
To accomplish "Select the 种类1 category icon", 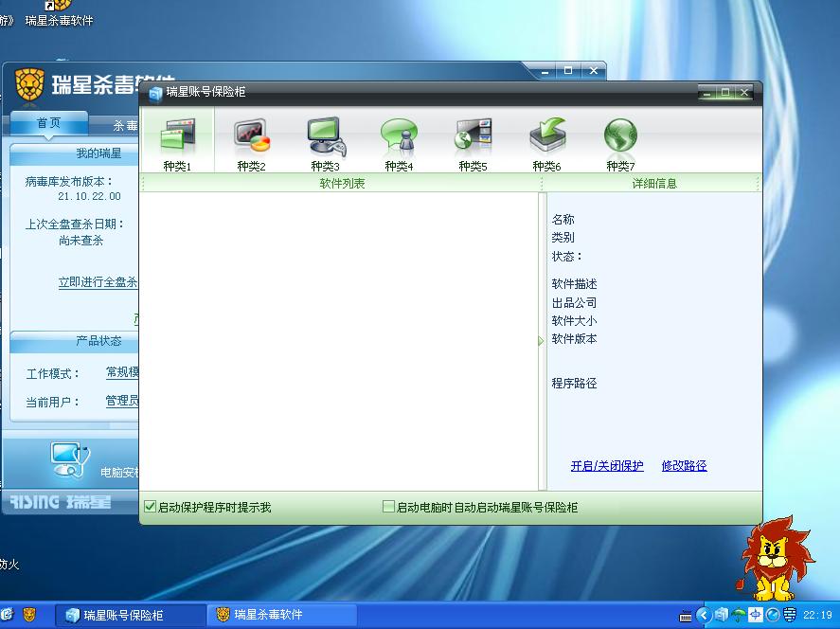I will pos(177,137).
